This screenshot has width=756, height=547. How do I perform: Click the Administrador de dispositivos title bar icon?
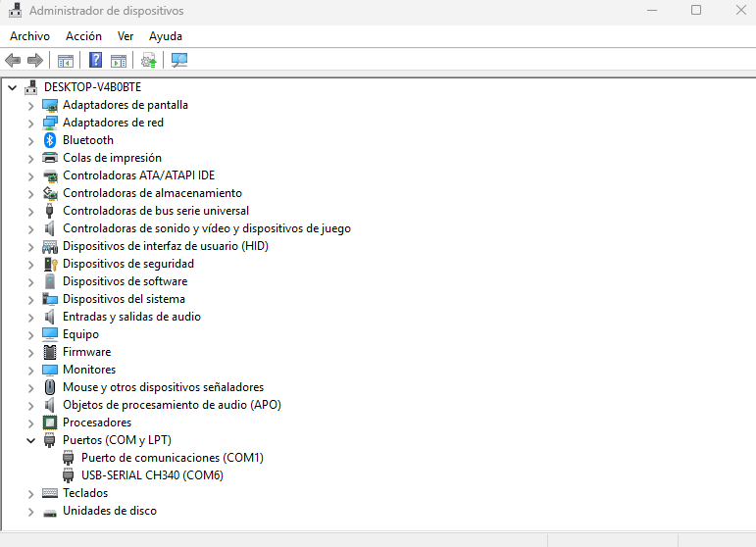pyautogui.click(x=15, y=11)
